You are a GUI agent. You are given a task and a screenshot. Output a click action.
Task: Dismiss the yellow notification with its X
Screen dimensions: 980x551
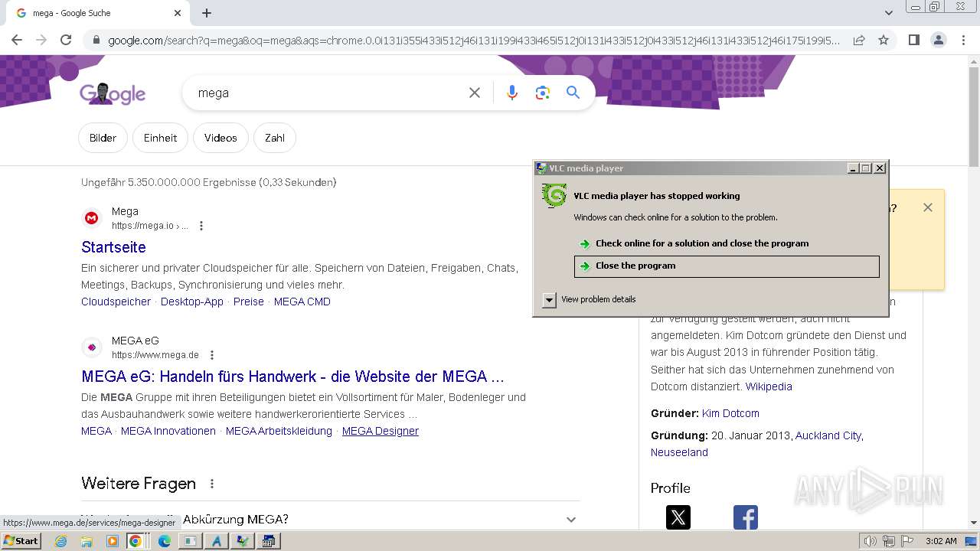click(x=928, y=207)
